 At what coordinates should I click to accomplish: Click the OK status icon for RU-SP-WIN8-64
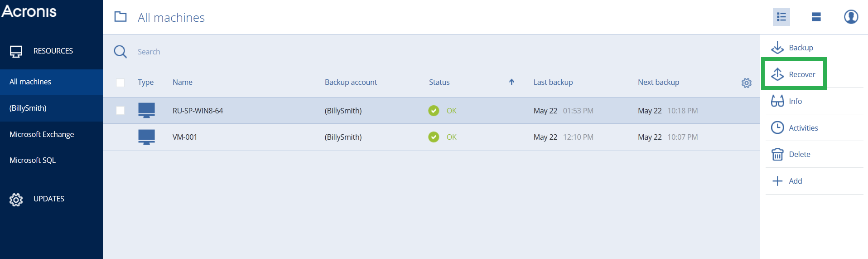click(434, 111)
